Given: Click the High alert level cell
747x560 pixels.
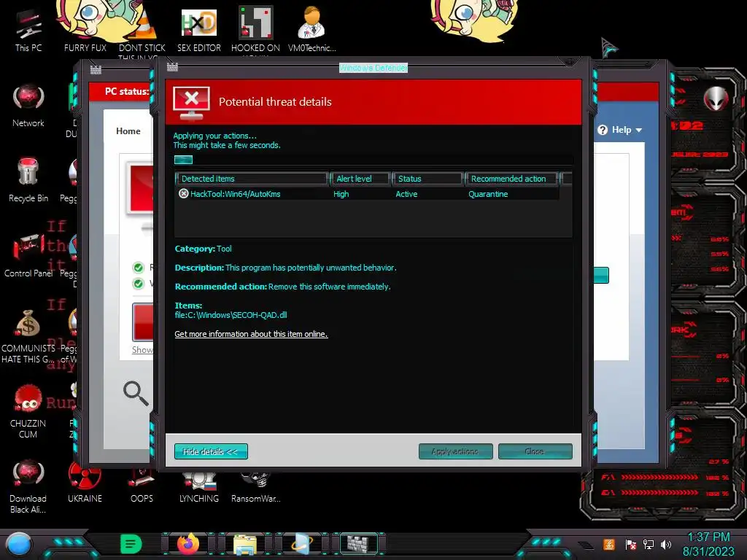Looking at the screenshot, I should [x=341, y=194].
